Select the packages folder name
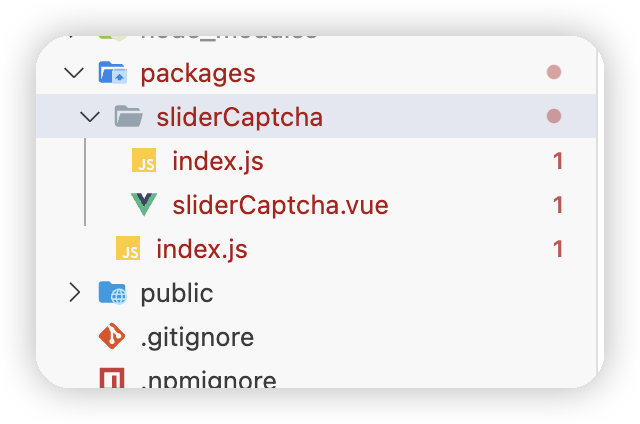This screenshot has width=640, height=424. point(198,73)
